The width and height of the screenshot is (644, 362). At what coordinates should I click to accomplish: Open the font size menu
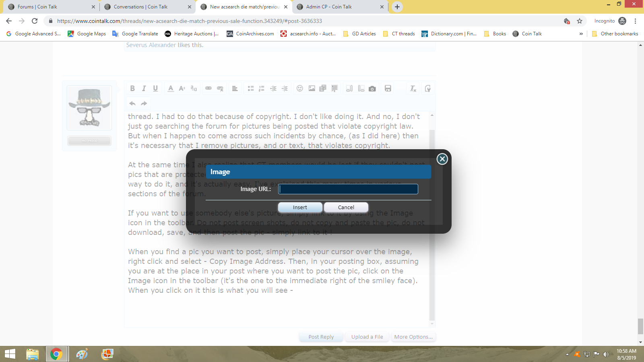click(x=182, y=88)
